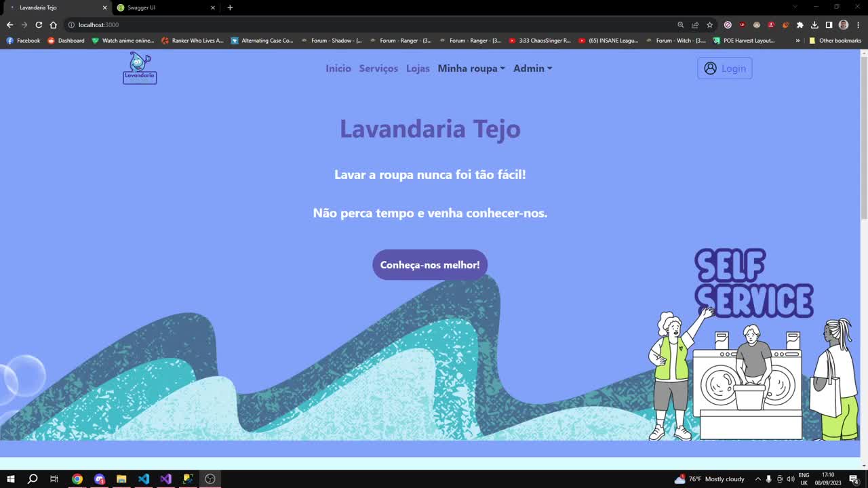Open Windows Search from the taskbar

(x=31, y=479)
